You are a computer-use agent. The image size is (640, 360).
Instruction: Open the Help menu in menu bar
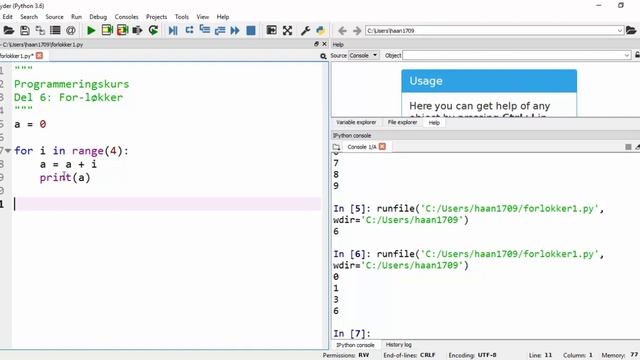tap(222, 17)
